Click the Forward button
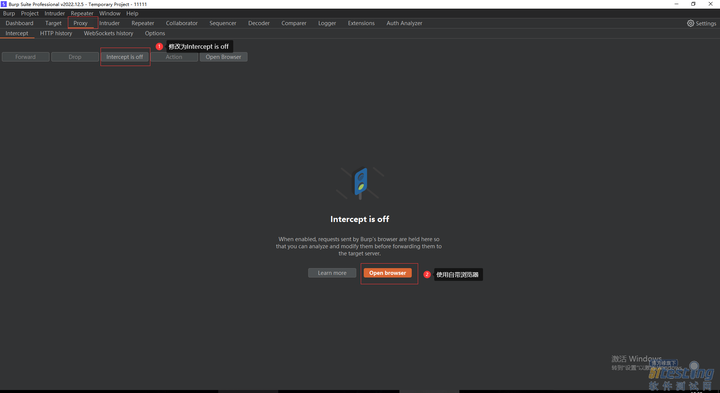Screen dimensions: 720x393 click(25, 57)
